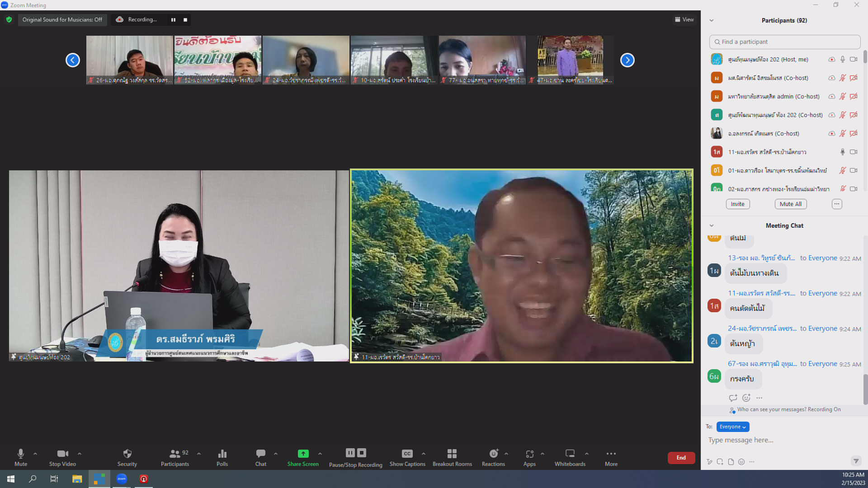Unmute participant 01 in the list
The width and height of the screenshot is (868, 488).
coord(843,170)
